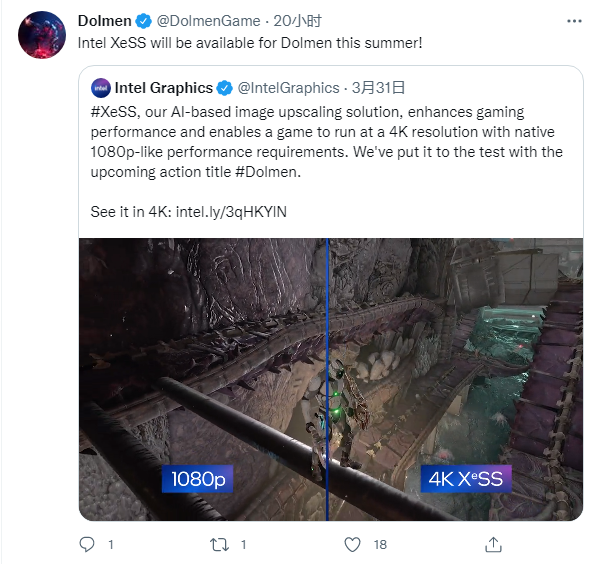Open the share menu icon
Screen dimensions: 600x564
491,545
